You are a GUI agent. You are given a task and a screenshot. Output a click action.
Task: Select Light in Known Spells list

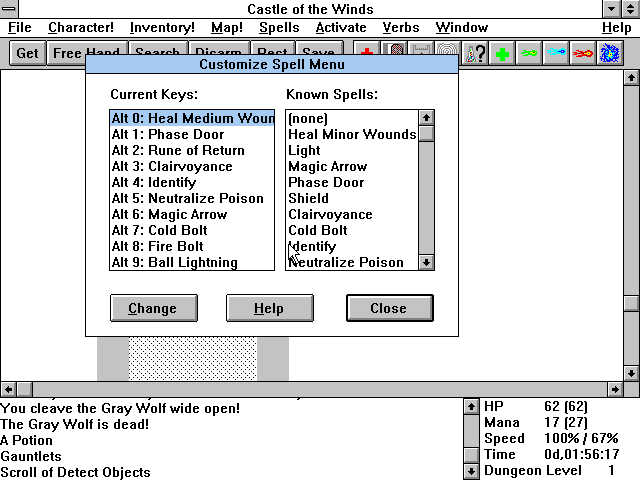pos(352,150)
